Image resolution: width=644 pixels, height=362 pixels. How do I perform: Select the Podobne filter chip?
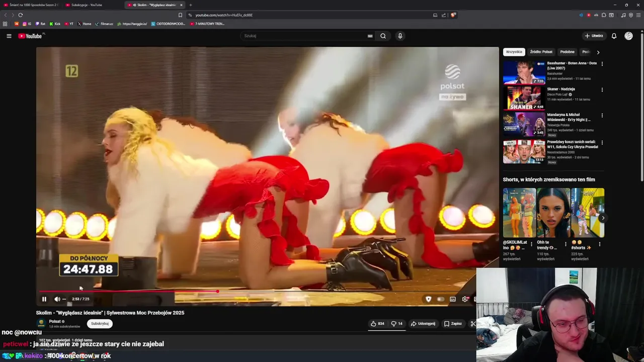click(x=567, y=52)
